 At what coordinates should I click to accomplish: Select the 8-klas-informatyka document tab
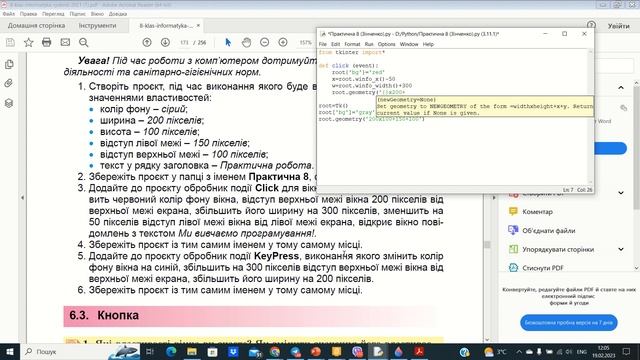tap(167, 25)
